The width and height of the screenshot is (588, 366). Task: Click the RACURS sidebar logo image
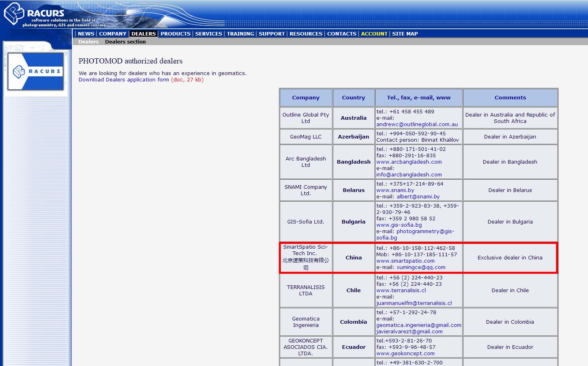[36, 71]
